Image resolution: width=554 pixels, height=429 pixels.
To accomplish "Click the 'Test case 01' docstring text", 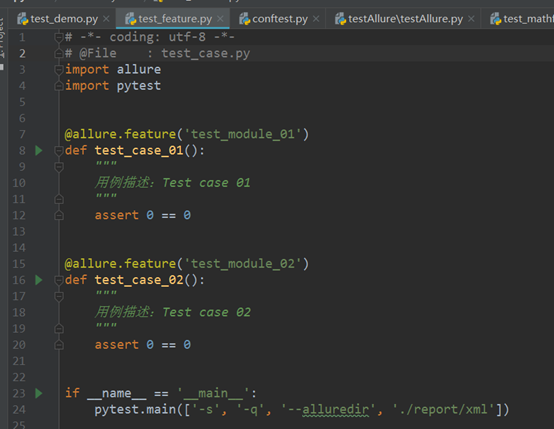I will (x=206, y=183).
